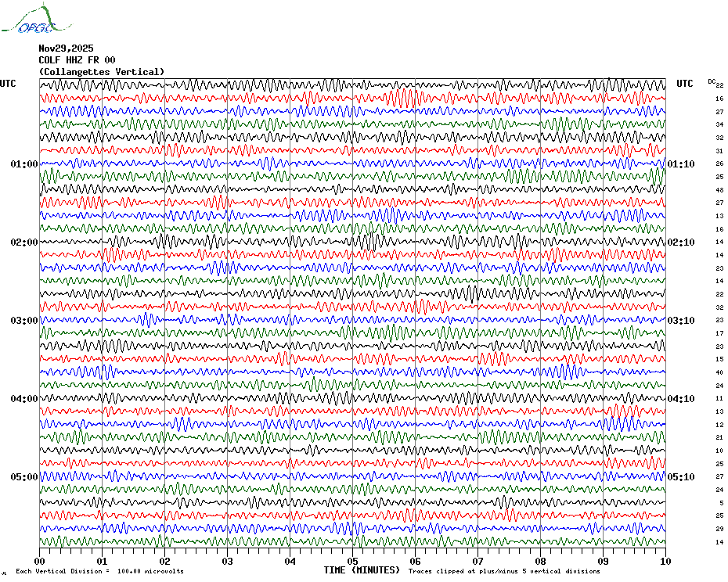Viewport: 728px width, 582px height.
Task: Click the 05:10 right time label
Action: [x=681, y=477]
